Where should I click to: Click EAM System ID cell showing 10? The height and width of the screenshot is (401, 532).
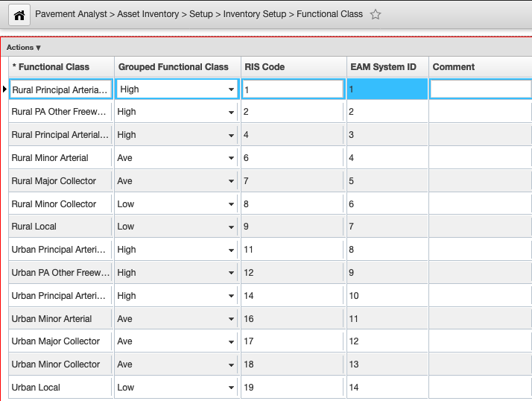pos(386,296)
